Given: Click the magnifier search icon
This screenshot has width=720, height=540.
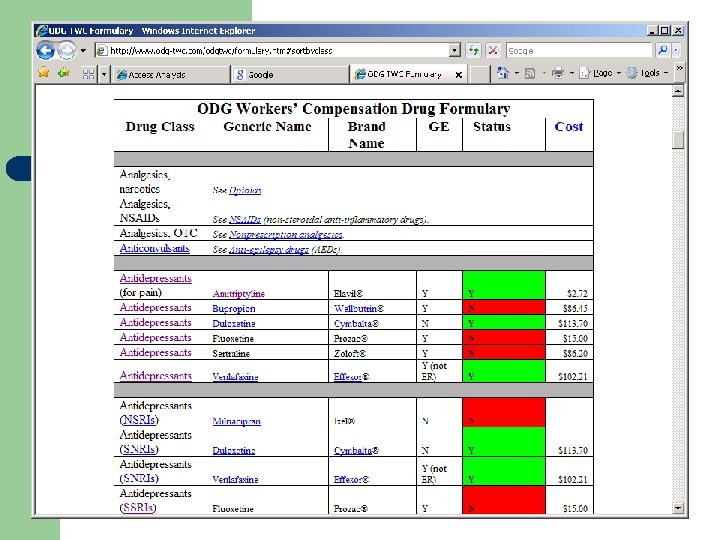Looking at the screenshot, I should point(663,50).
